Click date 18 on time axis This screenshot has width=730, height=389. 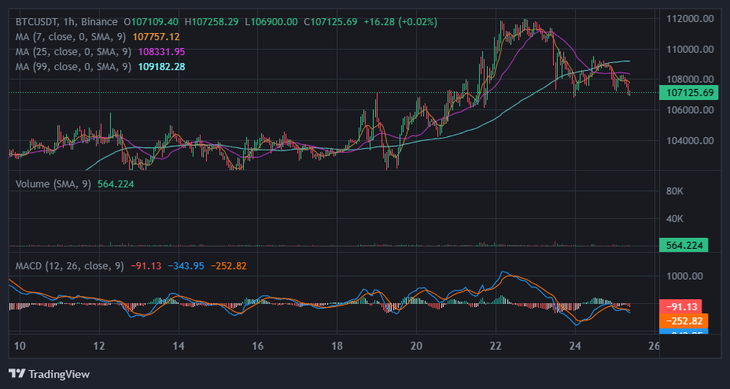(x=337, y=346)
